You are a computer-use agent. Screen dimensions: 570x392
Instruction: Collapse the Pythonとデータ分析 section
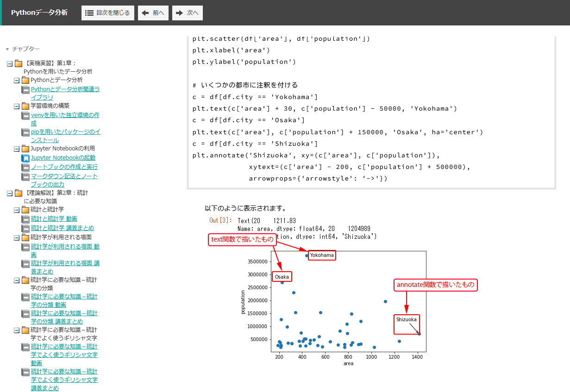coord(17,80)
